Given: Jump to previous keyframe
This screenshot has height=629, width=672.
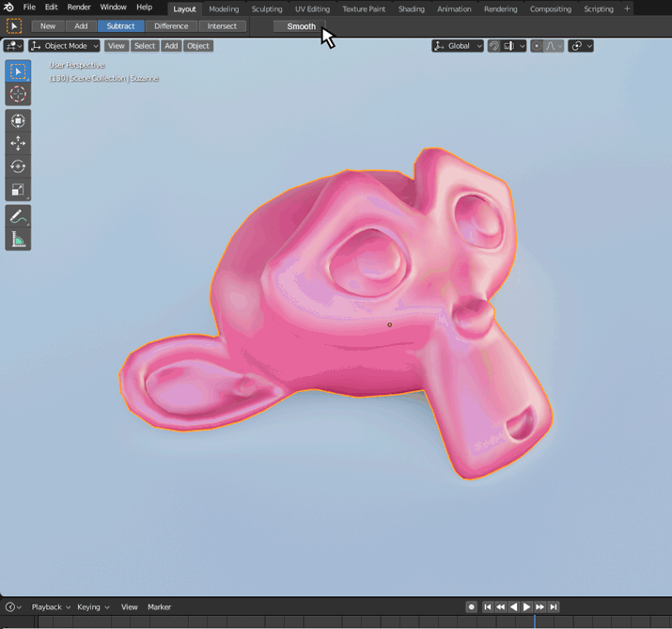Looking at the screenshot, I should point(501,606).
